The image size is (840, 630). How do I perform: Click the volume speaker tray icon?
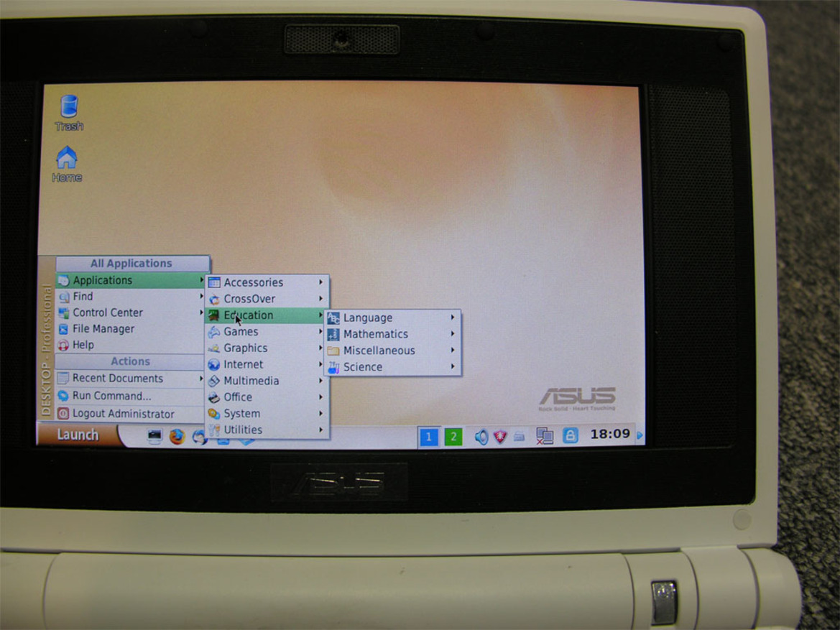(481, 437)
